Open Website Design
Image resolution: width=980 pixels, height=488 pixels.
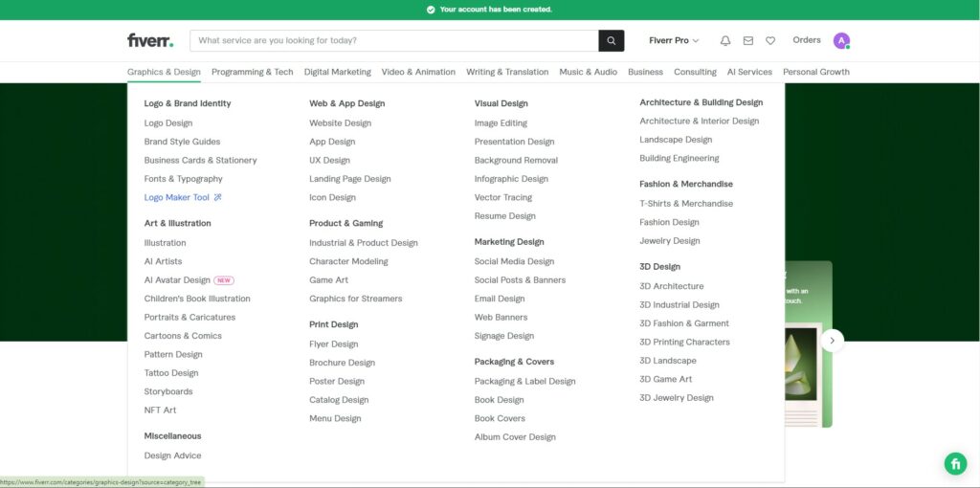pos(340,123)
